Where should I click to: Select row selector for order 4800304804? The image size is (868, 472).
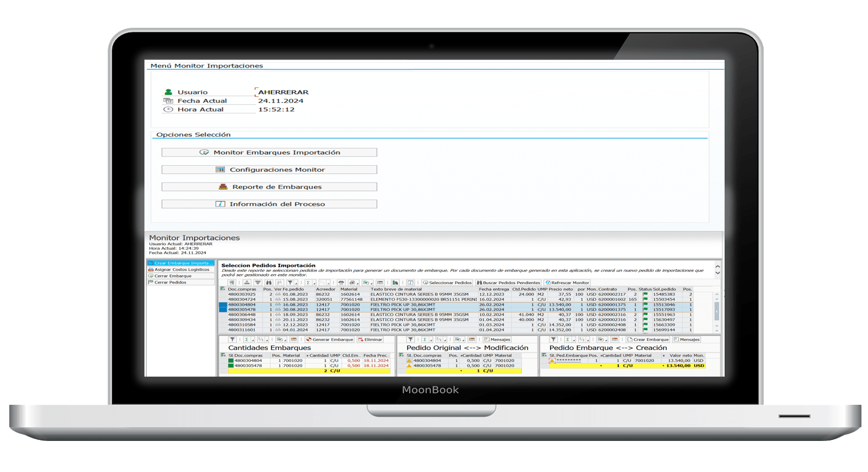(x=223, y=305)
